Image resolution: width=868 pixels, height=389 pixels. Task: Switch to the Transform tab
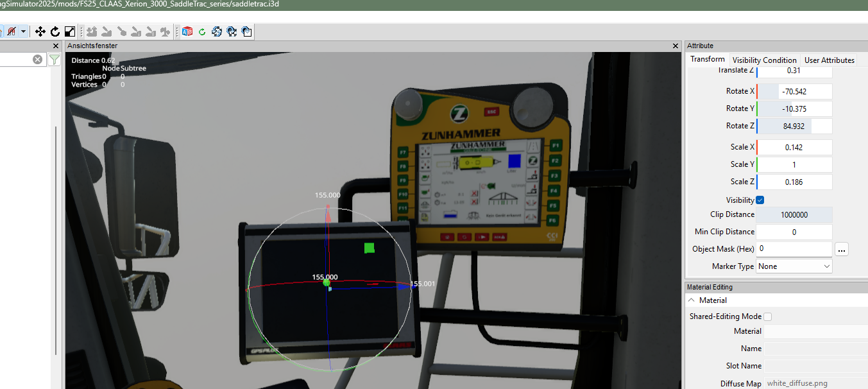(708, 59)
